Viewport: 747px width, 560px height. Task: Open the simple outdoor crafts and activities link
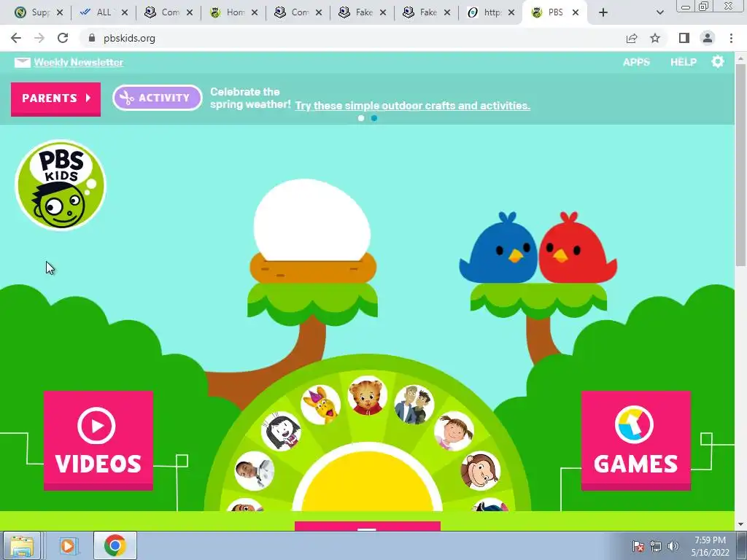pos(413,106)
